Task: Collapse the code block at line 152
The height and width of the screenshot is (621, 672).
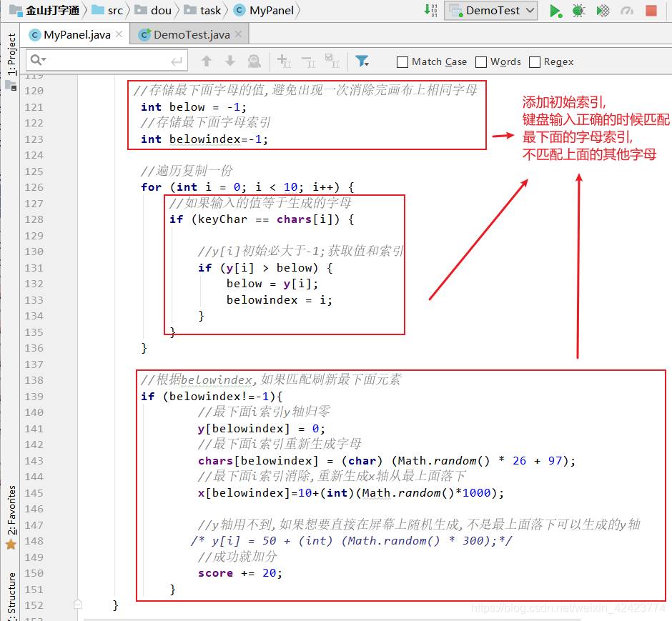Action: point(78,605)
